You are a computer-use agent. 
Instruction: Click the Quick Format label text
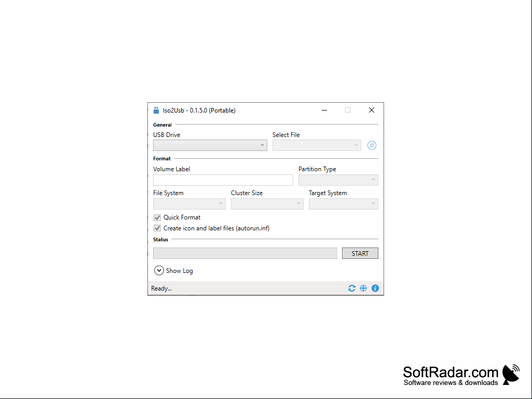[182, 217]
